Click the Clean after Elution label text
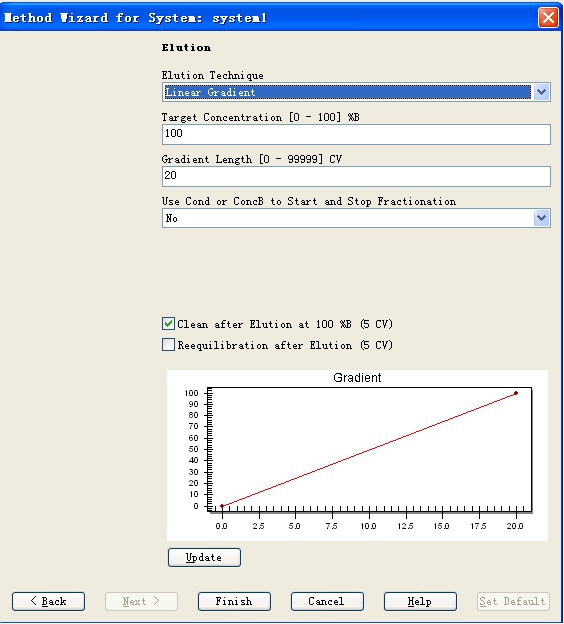The image size is (564, 624). (285, 324)
